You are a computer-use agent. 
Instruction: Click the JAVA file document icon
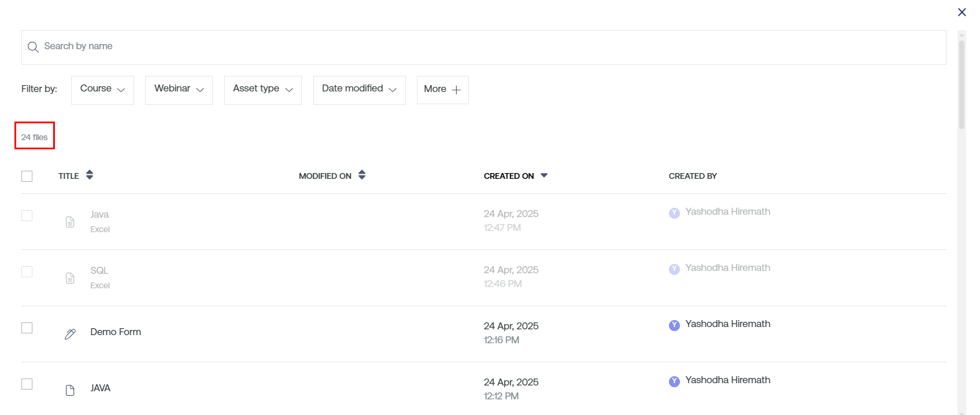(70, 390)
